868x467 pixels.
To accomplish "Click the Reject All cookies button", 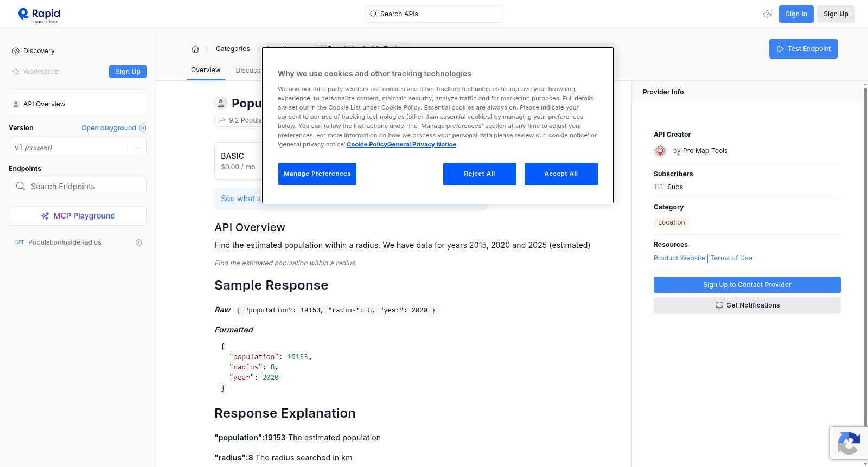I will click(x=480, y=174).
